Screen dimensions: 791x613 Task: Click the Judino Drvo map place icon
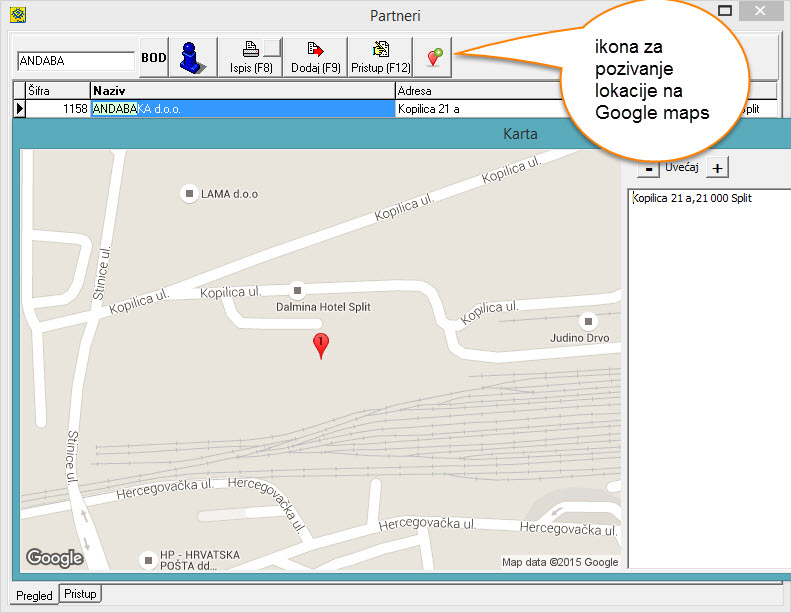588,321
